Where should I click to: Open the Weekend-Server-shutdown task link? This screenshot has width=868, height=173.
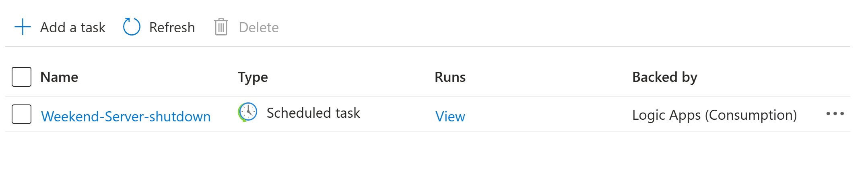tap(126, 116)
